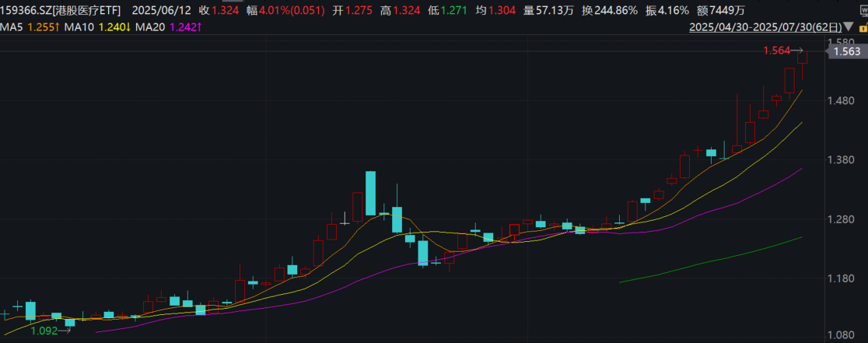Click the 2025/04/30-2025/07/30(62日) date range link
Screen dimensions: 868x343
coord(765,26)
